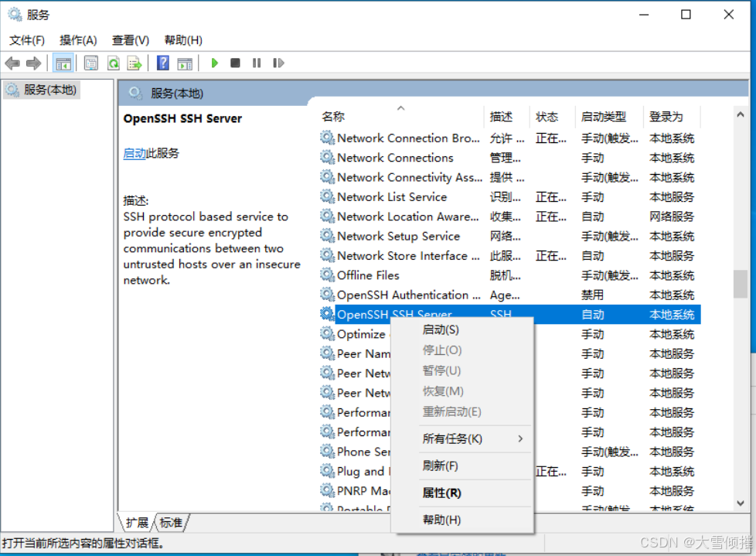
Task: Select the Network Setup Service name
Action: (x=399, y=237)
